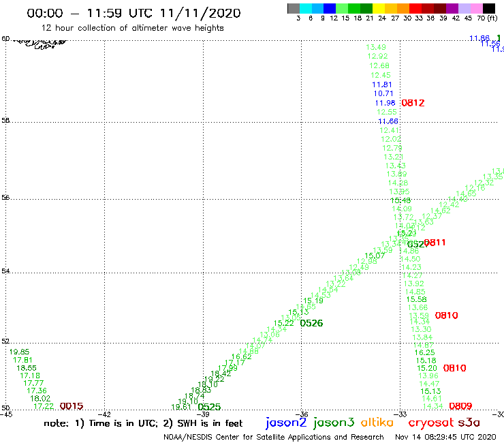Select the wave height value 14.28

(398, 183)
